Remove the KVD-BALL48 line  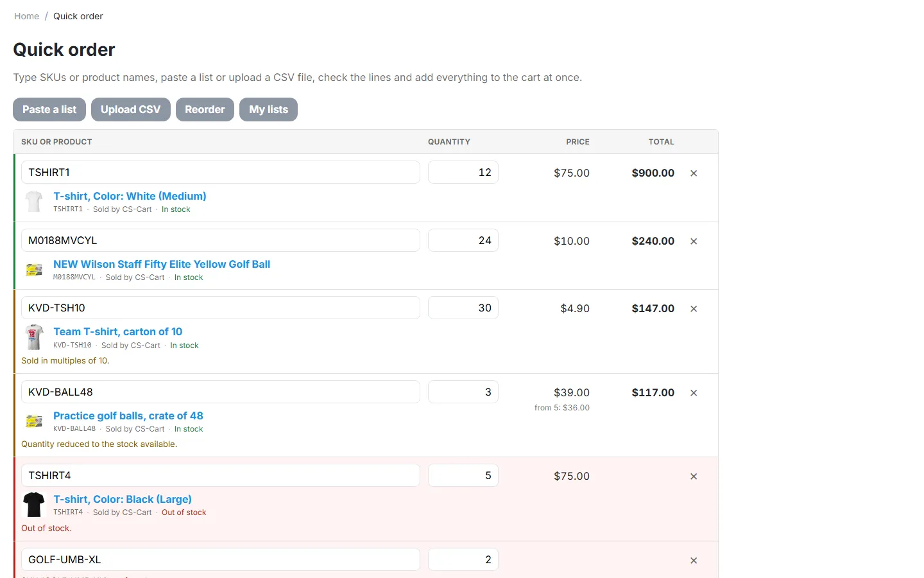694,393
